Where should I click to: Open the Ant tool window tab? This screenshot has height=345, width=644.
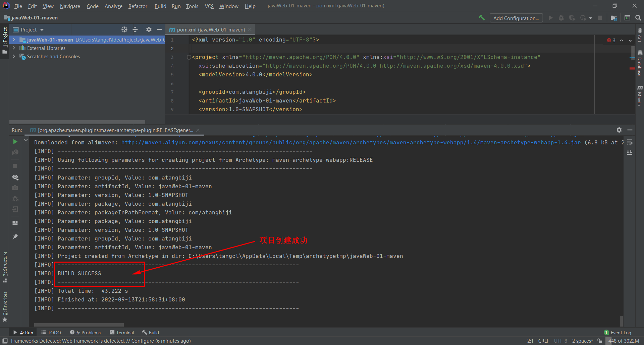click(640, 35)
